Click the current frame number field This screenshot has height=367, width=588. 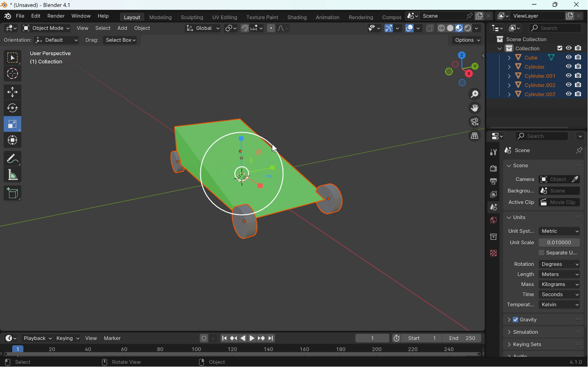point(373,339)
